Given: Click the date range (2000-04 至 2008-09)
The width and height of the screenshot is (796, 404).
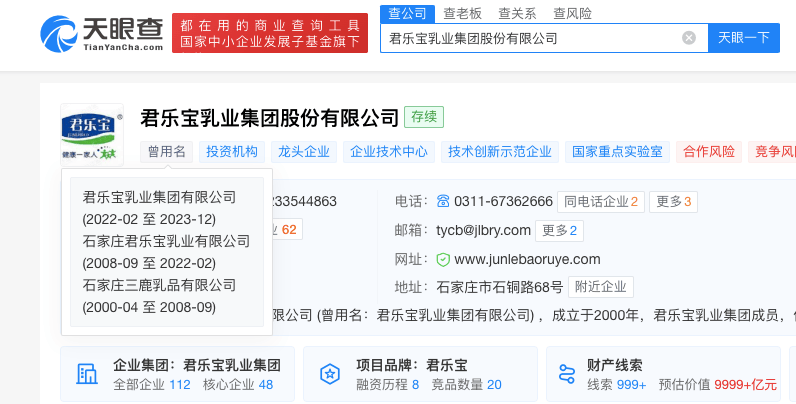Looking at the screenshot, I should [149, 307].
